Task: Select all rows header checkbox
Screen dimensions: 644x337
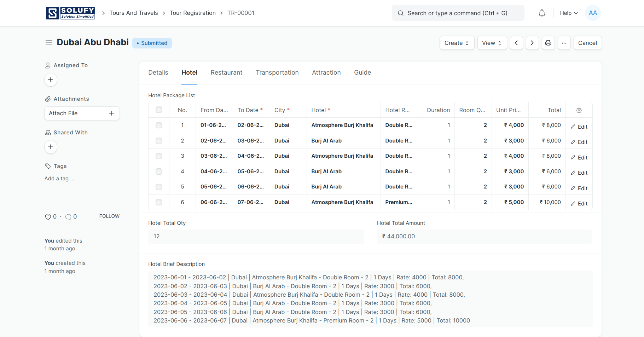Action: pyautogui.click(x=159, y=110)
